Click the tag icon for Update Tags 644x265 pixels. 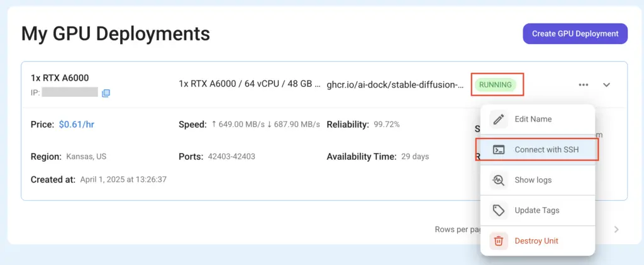click(499, 210)
